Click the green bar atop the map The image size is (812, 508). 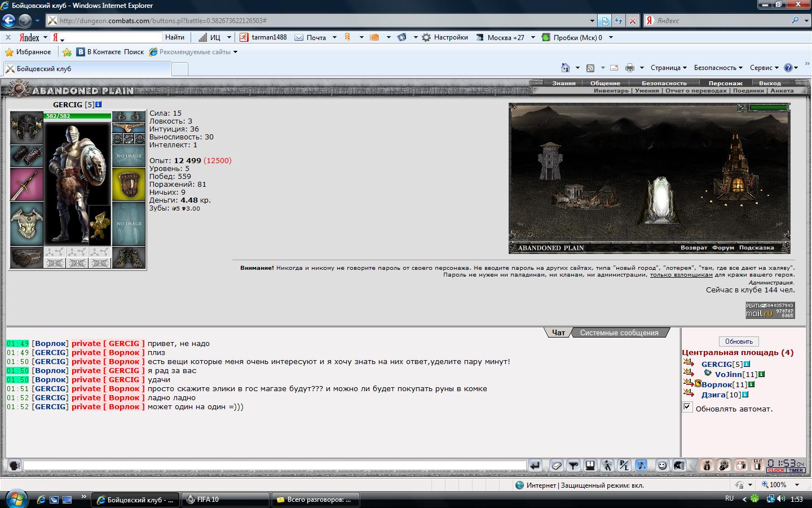click(767, 107)
